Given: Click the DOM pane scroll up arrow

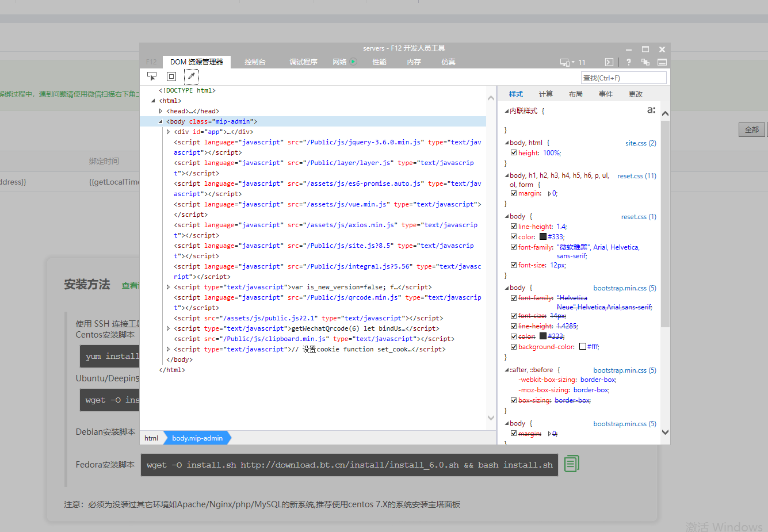Looking at the screenshot, I should (491, 98).
